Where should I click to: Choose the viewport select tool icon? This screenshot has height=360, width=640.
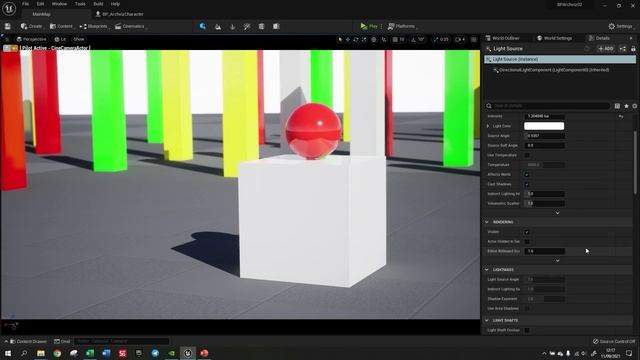[340, 39]
